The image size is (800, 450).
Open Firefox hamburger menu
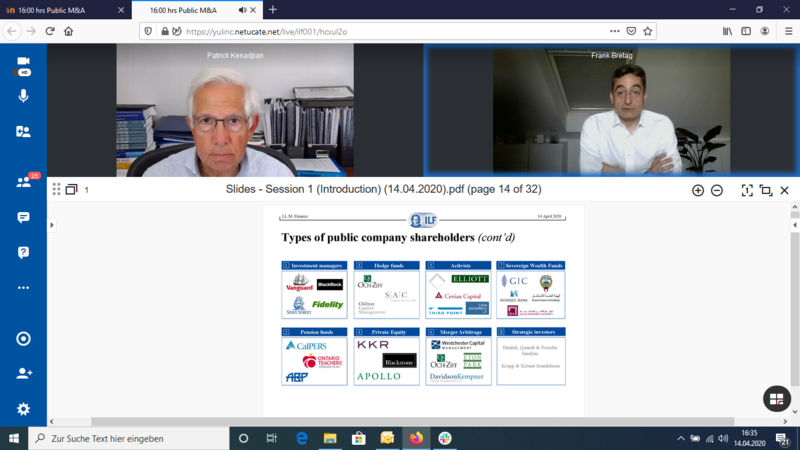(788, 32)
